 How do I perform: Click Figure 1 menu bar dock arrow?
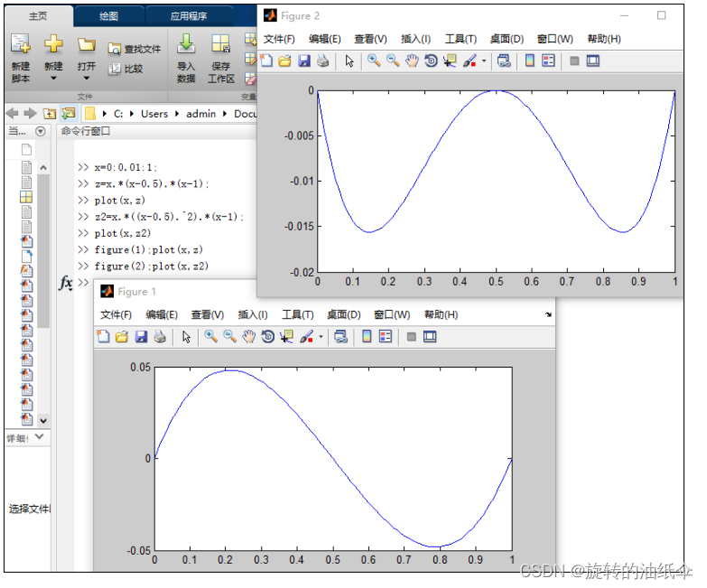click(548, 314)
